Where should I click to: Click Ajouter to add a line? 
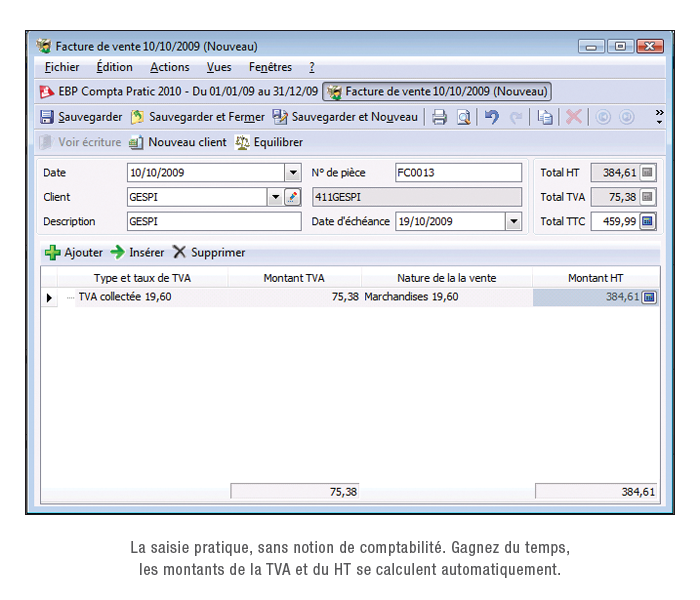pyautogui.click(x=74, y=253)
